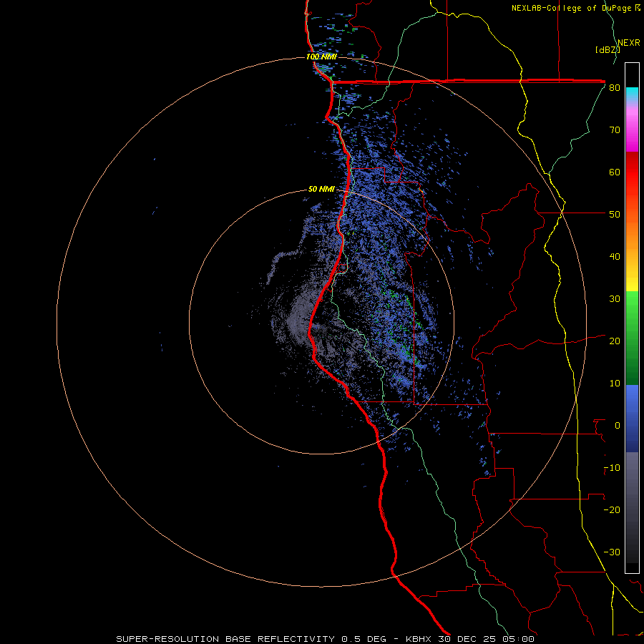Select the 50 NMI range ring label
The image size is (644, 644).
tap(321, 189)
